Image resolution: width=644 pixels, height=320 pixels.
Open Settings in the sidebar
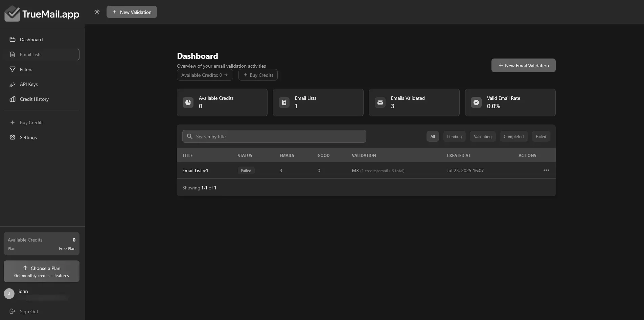click(x=41, y=137)
